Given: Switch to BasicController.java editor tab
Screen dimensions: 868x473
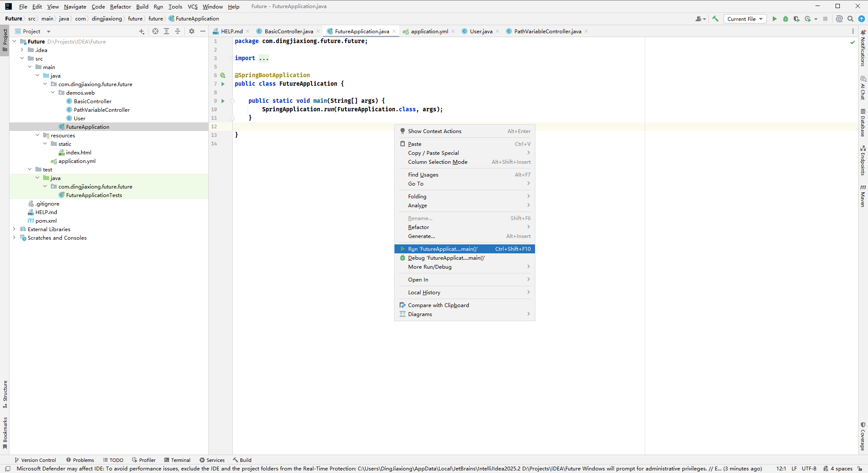Looking at the screenshot, I should click(289, 31).
